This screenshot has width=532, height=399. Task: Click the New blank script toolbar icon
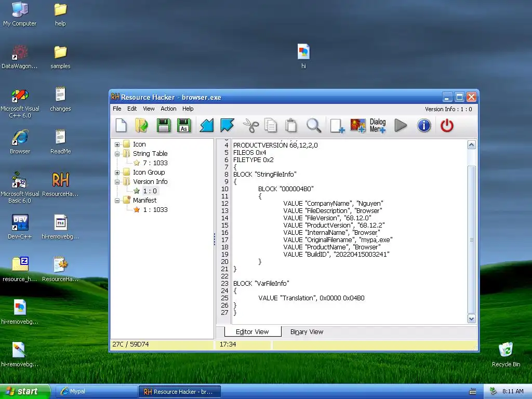point(121,126)
